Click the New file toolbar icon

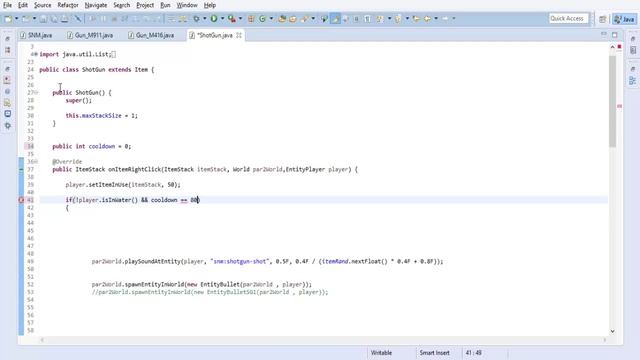(8, 19)
